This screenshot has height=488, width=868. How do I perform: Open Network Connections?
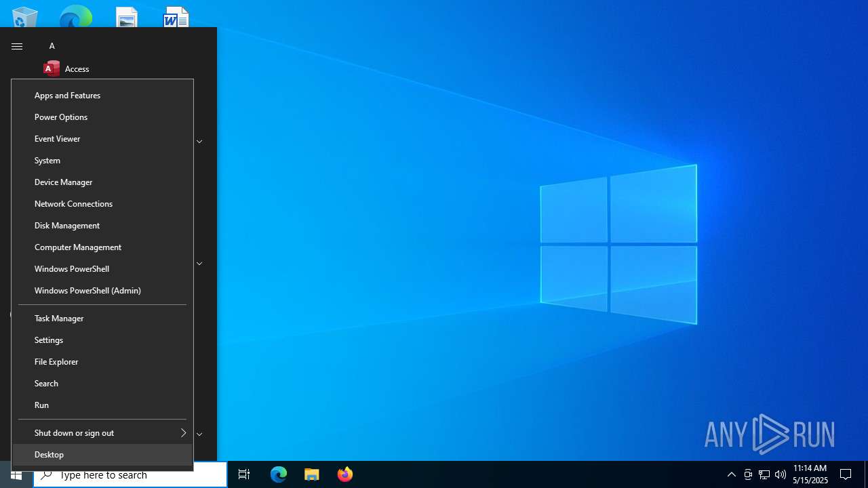coord(102,204)
